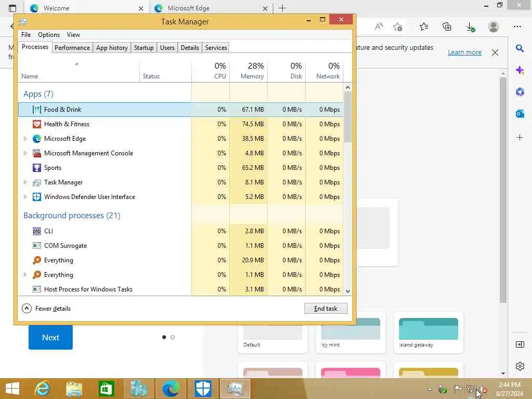Switch to the App history tab
The width and height of the screenshot is (532, 399).
pyautogui.click(x=112, y=48)
